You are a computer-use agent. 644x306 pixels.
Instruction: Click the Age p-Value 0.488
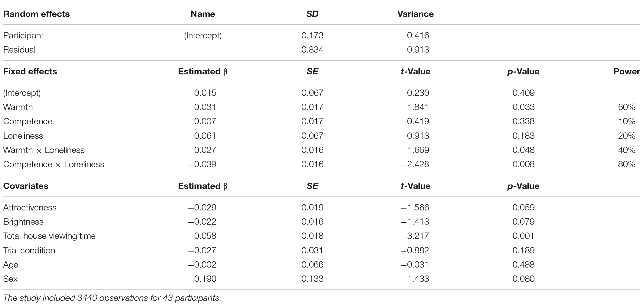pyautogui.click(x=524, y=265)
